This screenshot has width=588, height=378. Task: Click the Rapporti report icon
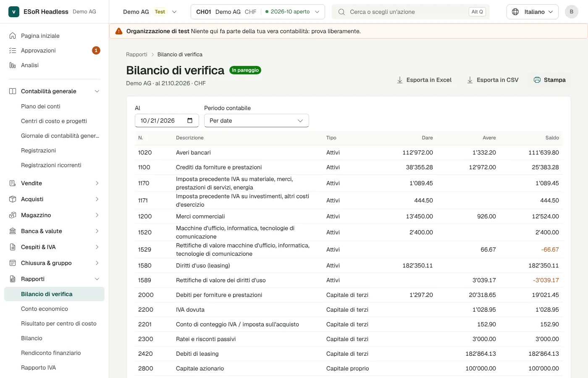coord(13,279)
